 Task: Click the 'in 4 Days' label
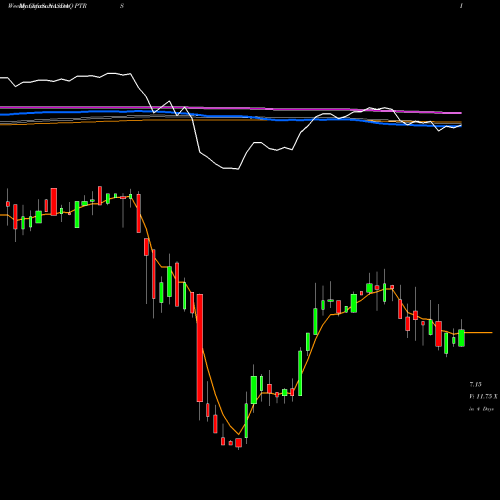[x=481, y=409]
